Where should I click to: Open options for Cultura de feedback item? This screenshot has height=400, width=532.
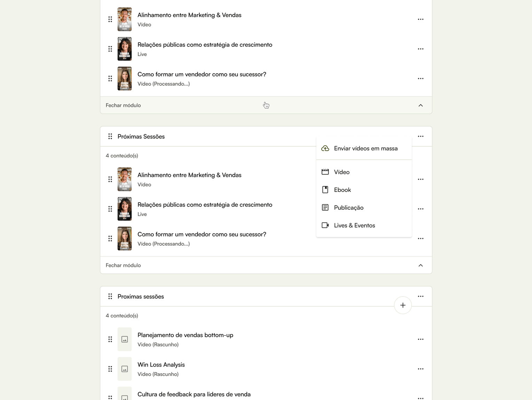pos(420,397)
